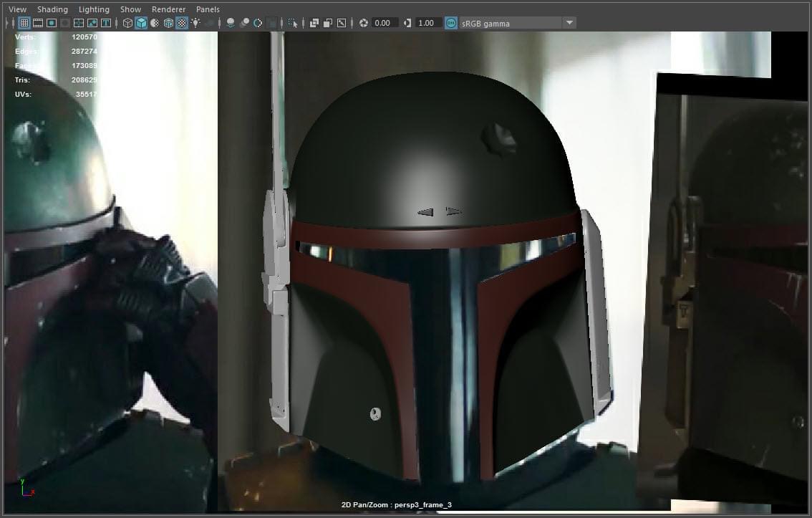Screen dimensions: 812x518
Task: Select smooth shade all cube icon
Action: coord(141,23)
